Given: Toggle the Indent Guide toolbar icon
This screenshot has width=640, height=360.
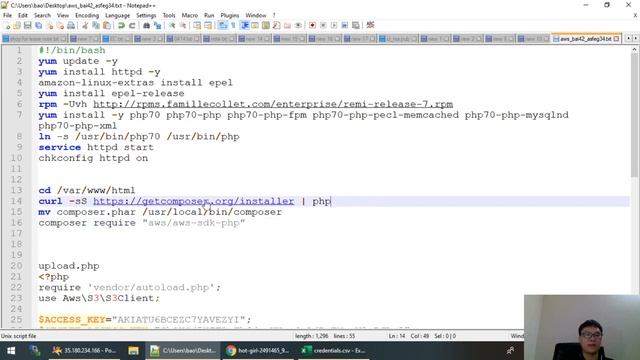Looking at the screenshot, I should pyautogui.click(x=244, y=26).
